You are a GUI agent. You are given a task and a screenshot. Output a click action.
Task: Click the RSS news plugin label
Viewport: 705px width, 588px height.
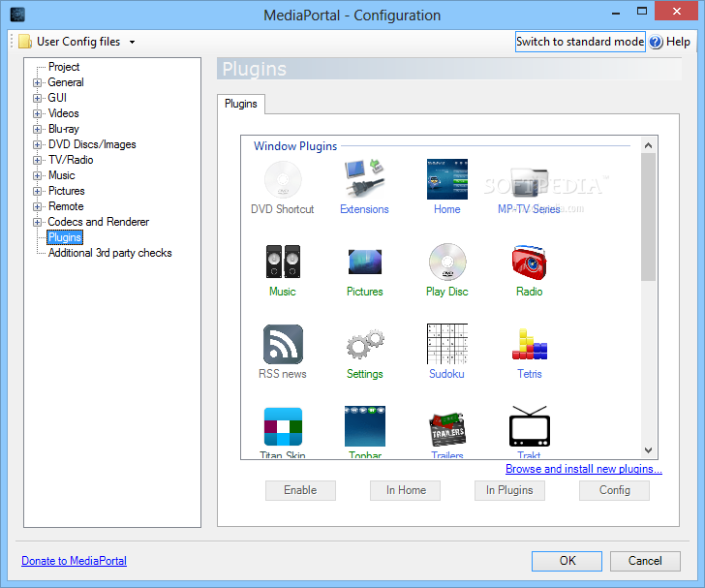(283, 374)
